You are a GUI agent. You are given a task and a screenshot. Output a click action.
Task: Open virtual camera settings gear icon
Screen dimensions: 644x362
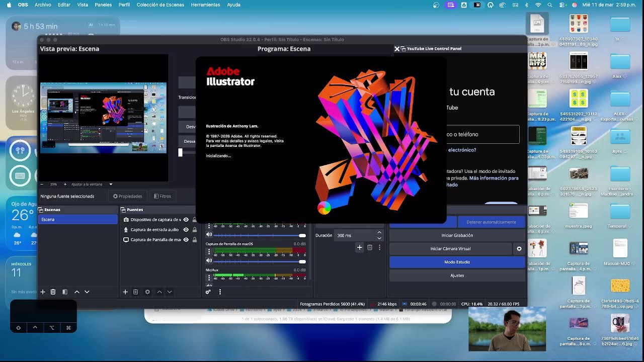(x=519, y=249)
